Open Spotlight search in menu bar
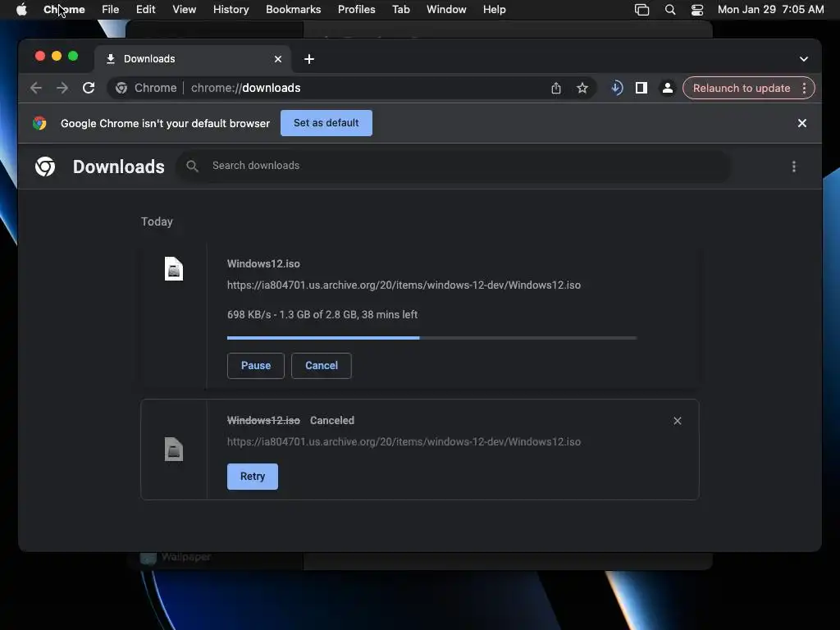Screen dimensions: 840x630 669,10
